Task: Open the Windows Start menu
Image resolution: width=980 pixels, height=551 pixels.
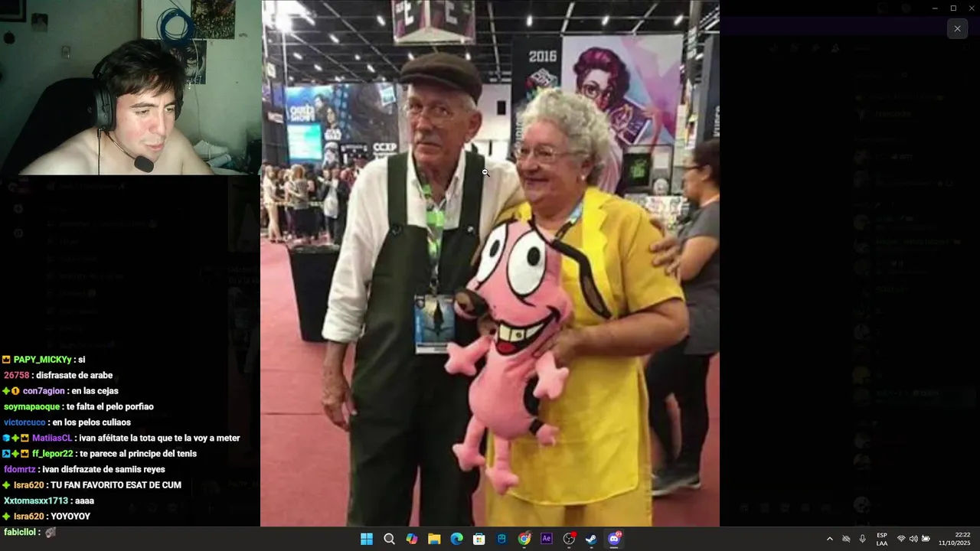Action: [x=367, y=539]
